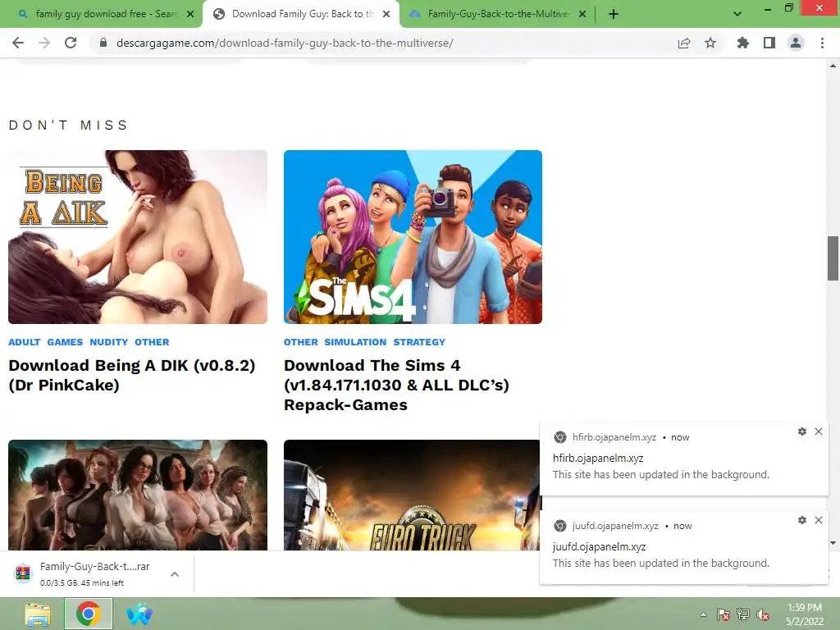Click the Family-Guy-Back rar download item
840x630 pixels.
(95, 573)
